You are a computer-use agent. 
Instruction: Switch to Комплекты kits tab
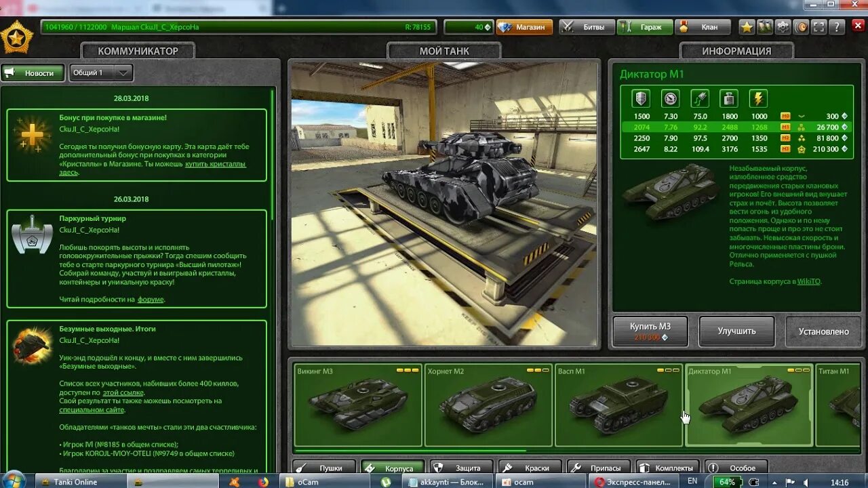pos(668,468)
